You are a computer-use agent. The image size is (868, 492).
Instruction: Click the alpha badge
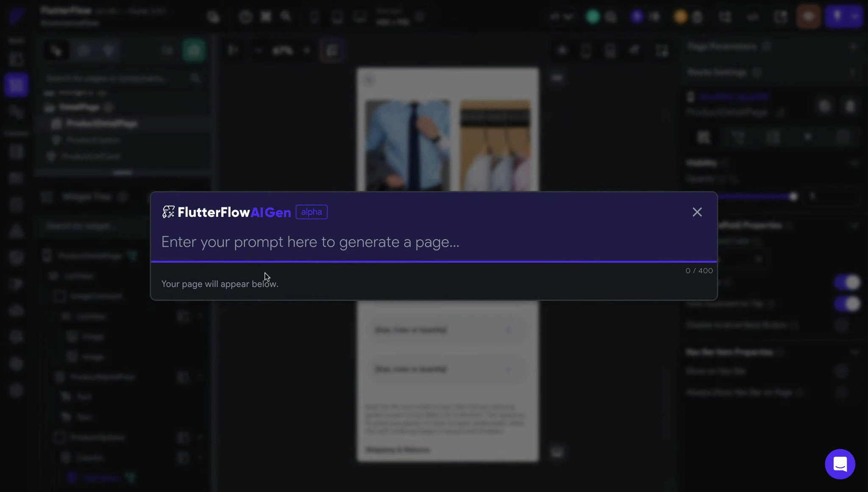(312, 212)
